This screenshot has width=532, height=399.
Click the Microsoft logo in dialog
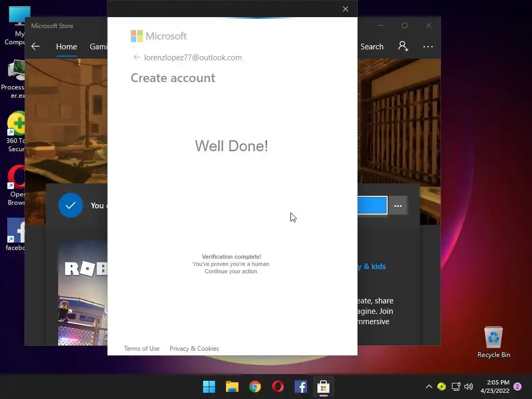click(159, 36)
